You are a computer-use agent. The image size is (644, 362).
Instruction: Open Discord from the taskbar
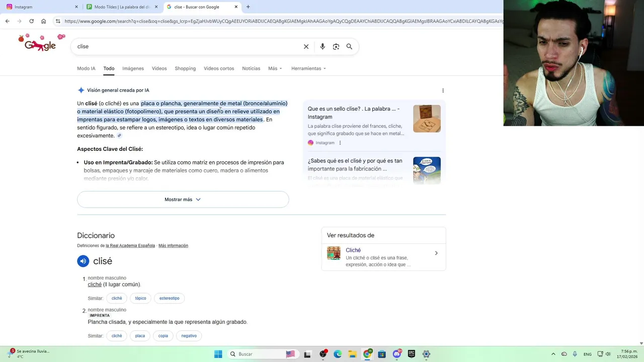(x=397, y=354)
